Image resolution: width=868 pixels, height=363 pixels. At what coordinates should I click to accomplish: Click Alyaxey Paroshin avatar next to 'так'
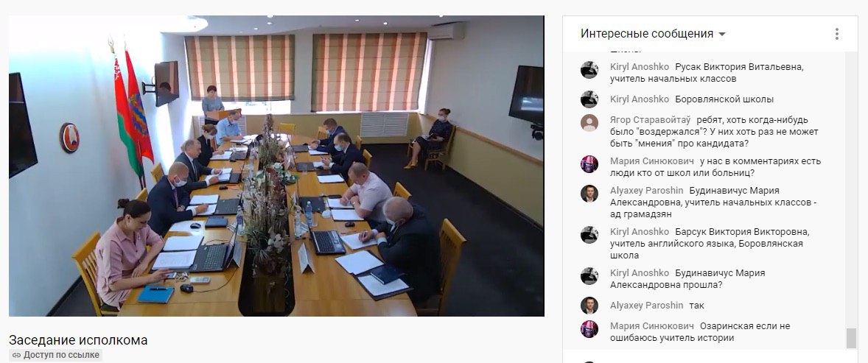tap(589, 306)
